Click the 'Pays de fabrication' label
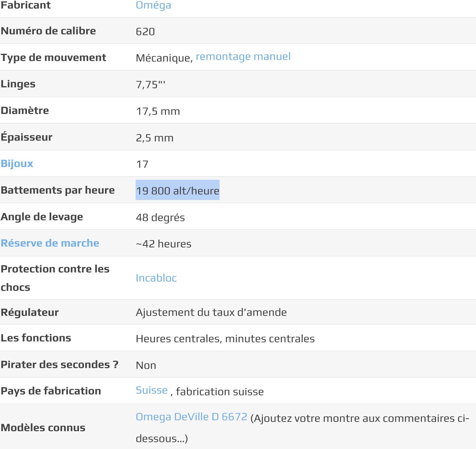476x449 pixels. click(51, 391)
